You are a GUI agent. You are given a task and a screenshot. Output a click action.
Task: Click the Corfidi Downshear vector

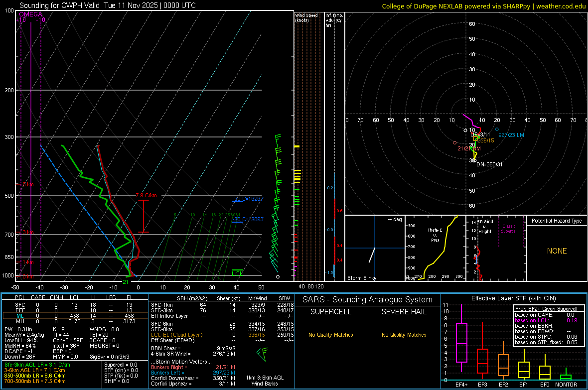pyautogui.click(x=193, y=378)
